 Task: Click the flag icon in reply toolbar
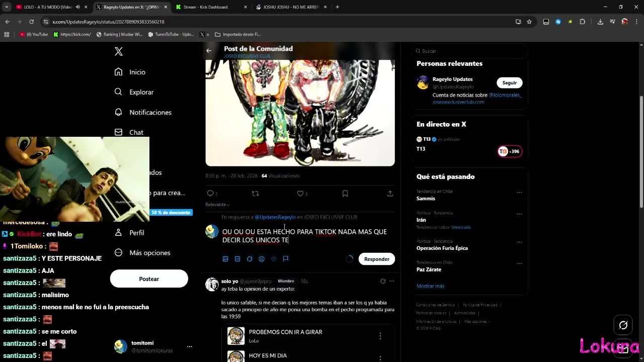coord(286,259)
